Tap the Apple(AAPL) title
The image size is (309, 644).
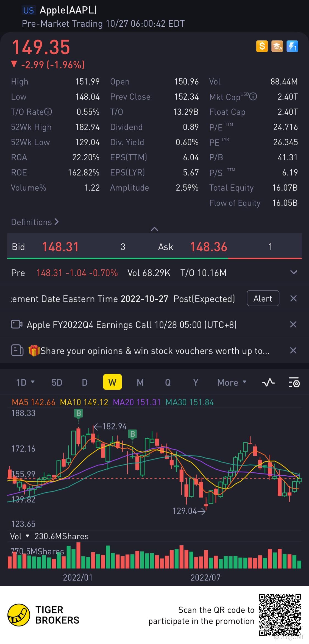pos(68,10)
